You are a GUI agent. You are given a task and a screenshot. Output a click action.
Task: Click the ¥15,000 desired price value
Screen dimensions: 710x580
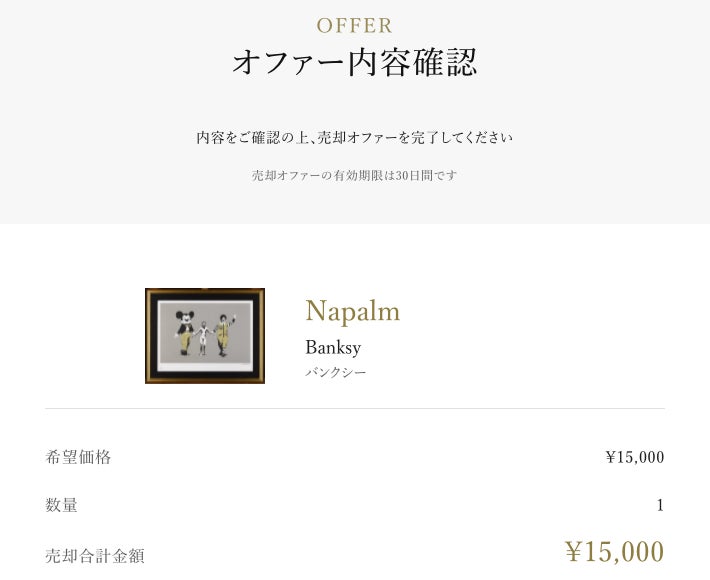634,457
